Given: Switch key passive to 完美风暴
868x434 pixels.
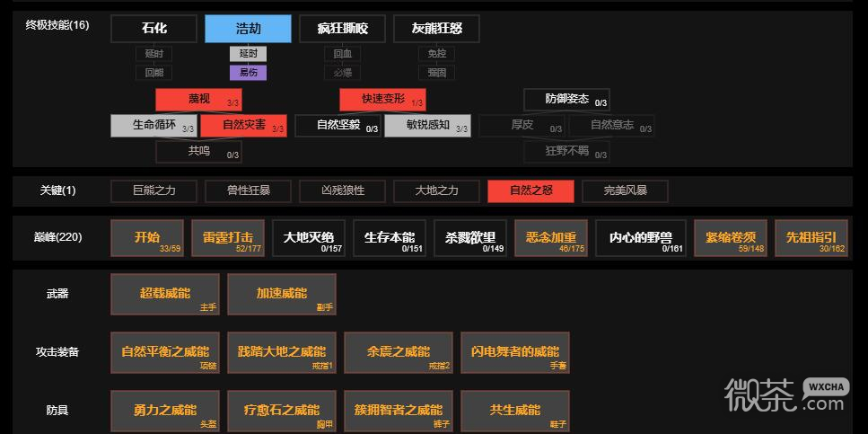Looking at the screenshot, I should point(625,190).
